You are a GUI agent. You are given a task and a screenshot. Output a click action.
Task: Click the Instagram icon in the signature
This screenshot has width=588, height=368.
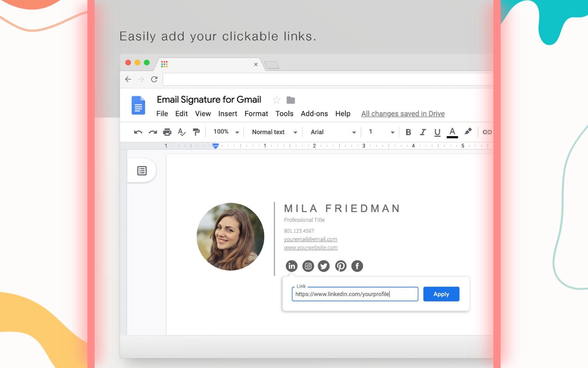pos(308,266)
